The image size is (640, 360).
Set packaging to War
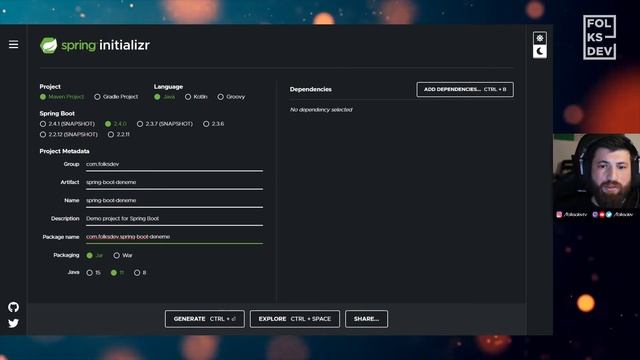point(123,256)
